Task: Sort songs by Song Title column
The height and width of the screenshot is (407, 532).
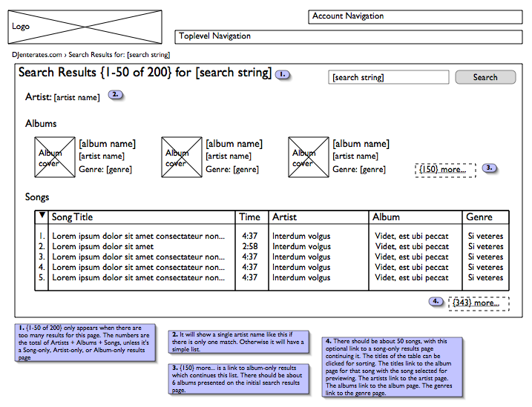Action: [72, 217]
